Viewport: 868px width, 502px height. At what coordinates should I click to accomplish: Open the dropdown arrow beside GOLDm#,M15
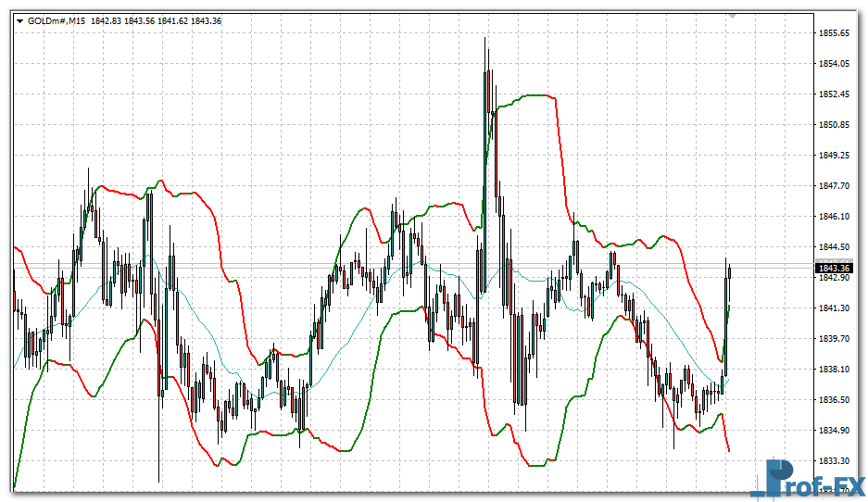pos(20,20)
